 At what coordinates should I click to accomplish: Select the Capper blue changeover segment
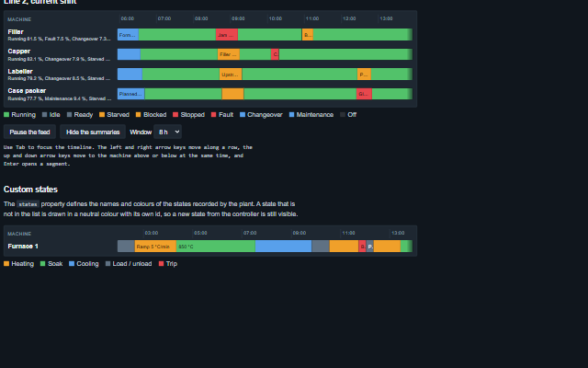tap(129, 54)
